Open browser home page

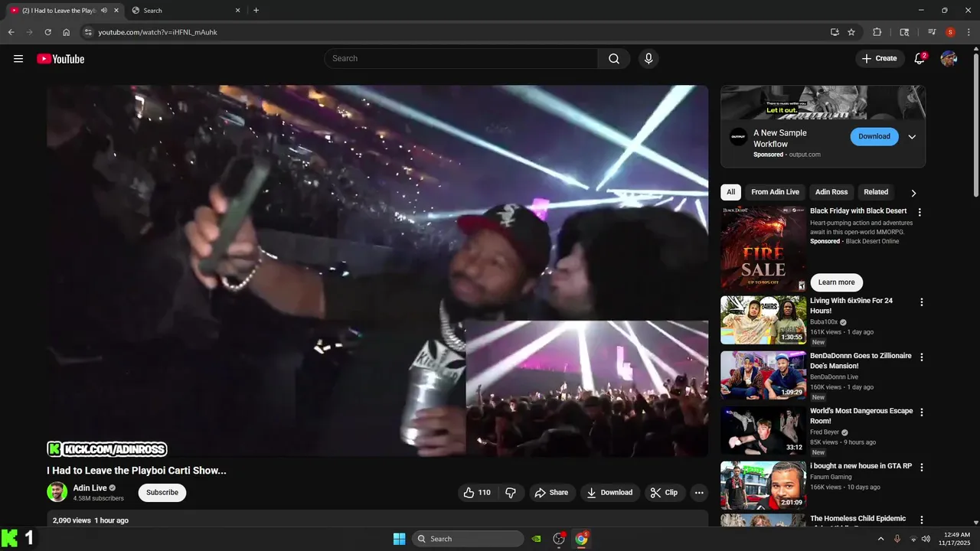coord(67,32)
